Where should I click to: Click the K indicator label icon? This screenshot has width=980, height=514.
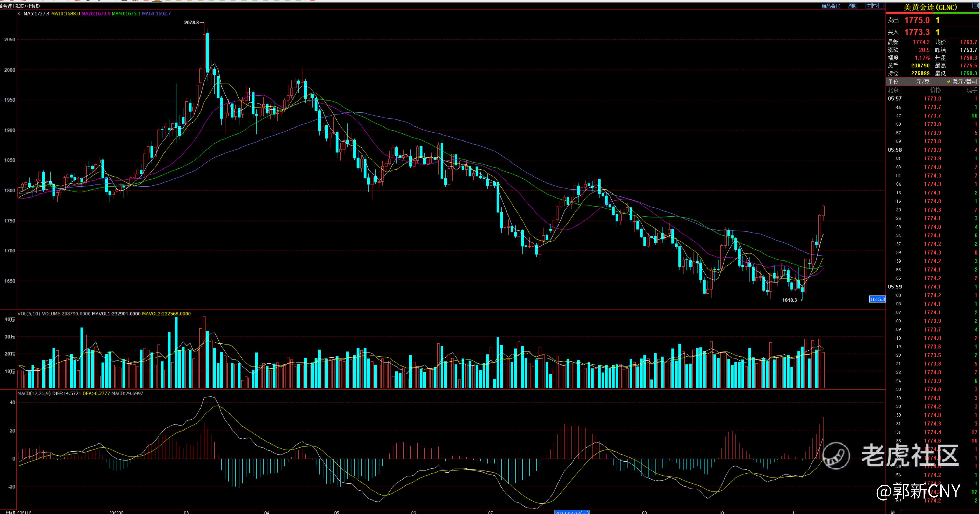[19, 14]
